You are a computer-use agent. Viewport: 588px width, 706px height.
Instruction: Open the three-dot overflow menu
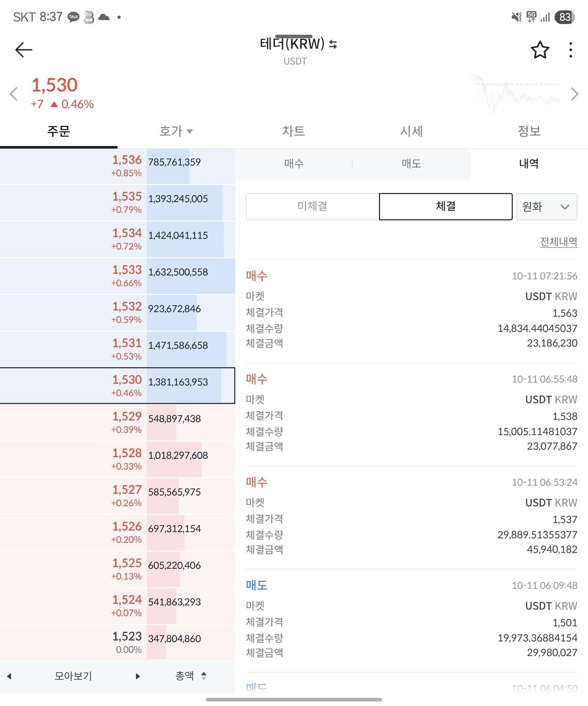[570, 50]
